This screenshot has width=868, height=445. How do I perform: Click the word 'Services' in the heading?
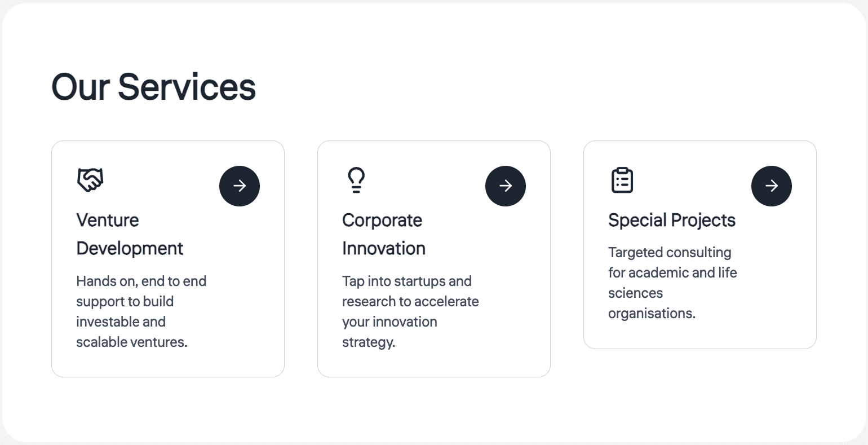[x=187, y=87]
